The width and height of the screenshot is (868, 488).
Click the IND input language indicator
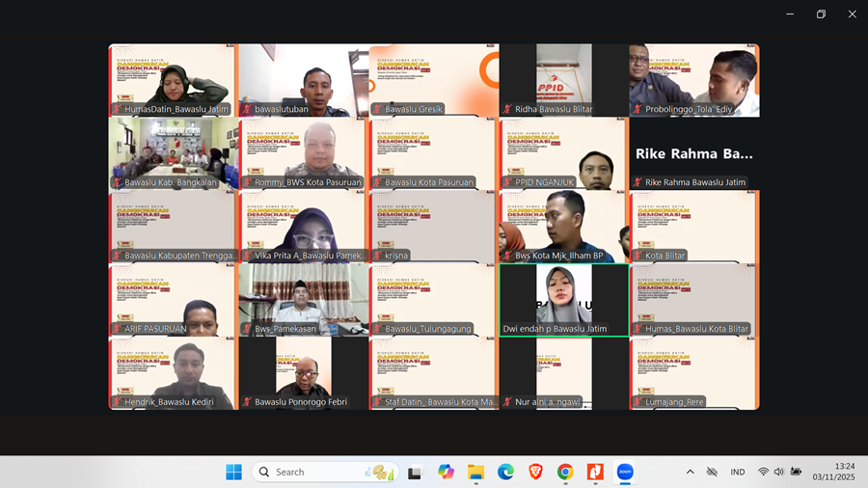click(x=738, y=472)
